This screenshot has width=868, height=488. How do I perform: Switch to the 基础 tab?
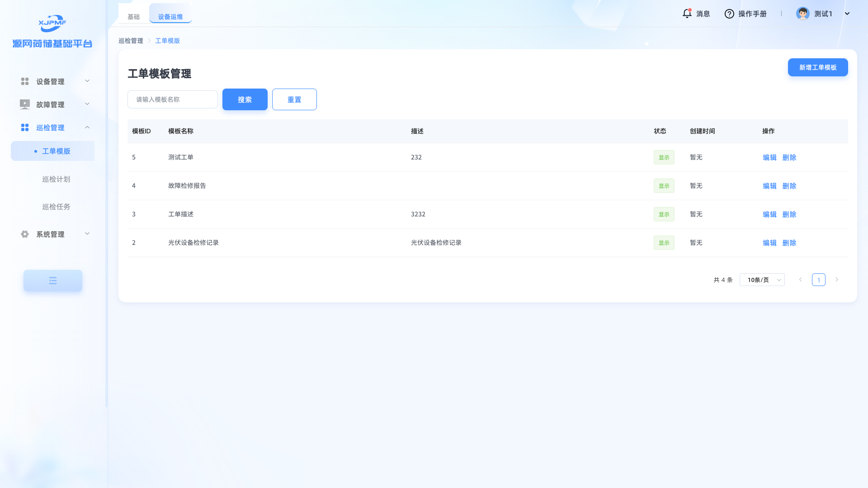coord(133,17)
